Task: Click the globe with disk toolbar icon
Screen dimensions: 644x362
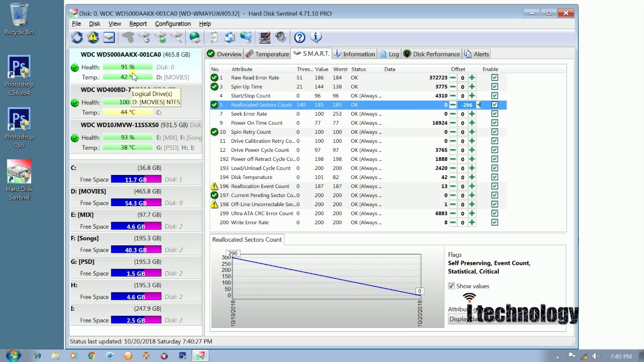Action: [195, 37]
